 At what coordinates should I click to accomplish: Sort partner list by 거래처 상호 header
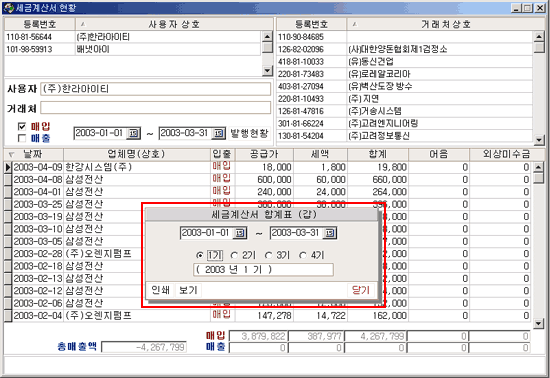[x=446, y=24]
